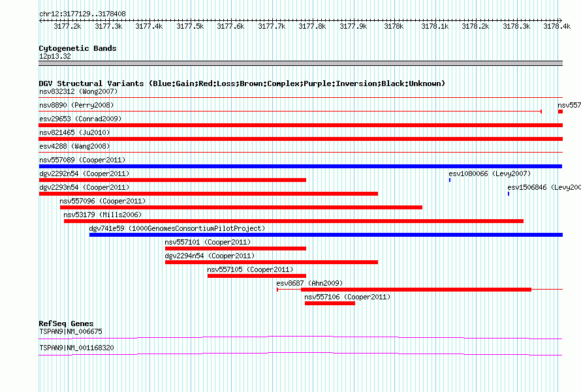The image size is (581, 392).
Task: Select the dgv2292n54 (Cooper2011) label
Action: pos(84,173)
